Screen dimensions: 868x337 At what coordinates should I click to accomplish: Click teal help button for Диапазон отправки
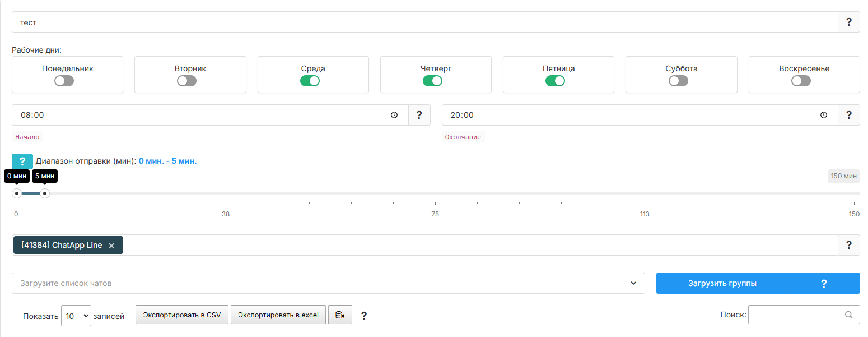[x=22, y=161]
